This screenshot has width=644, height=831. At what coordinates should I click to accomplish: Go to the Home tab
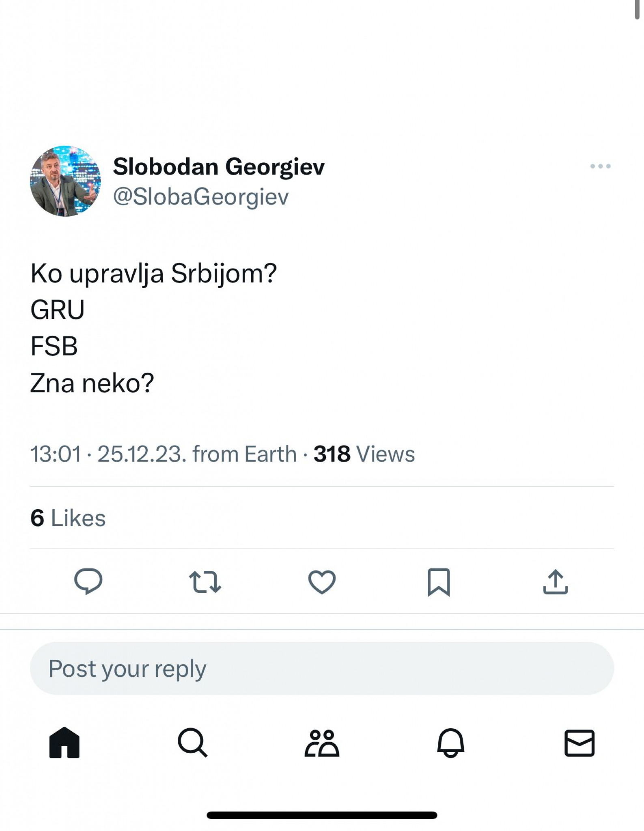point(65,743)
